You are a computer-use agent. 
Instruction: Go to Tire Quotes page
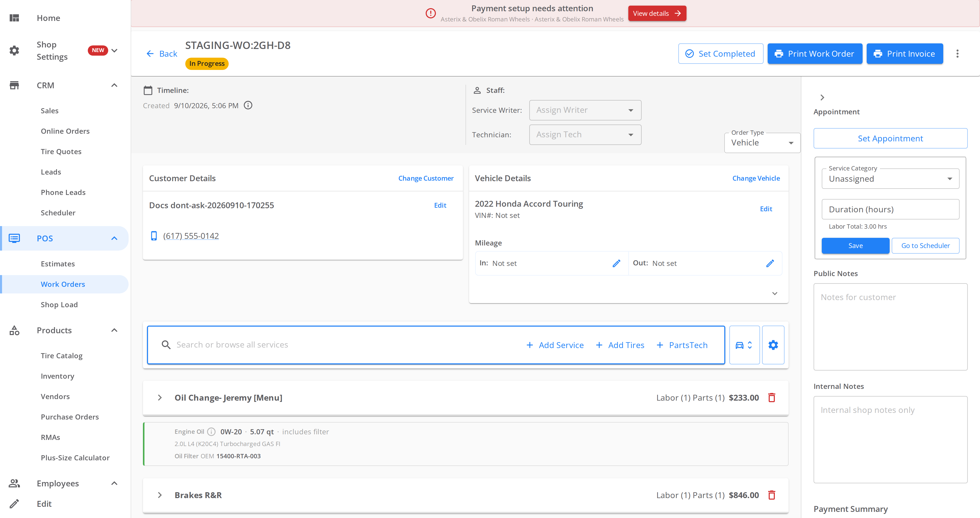[x=61, y=151]
